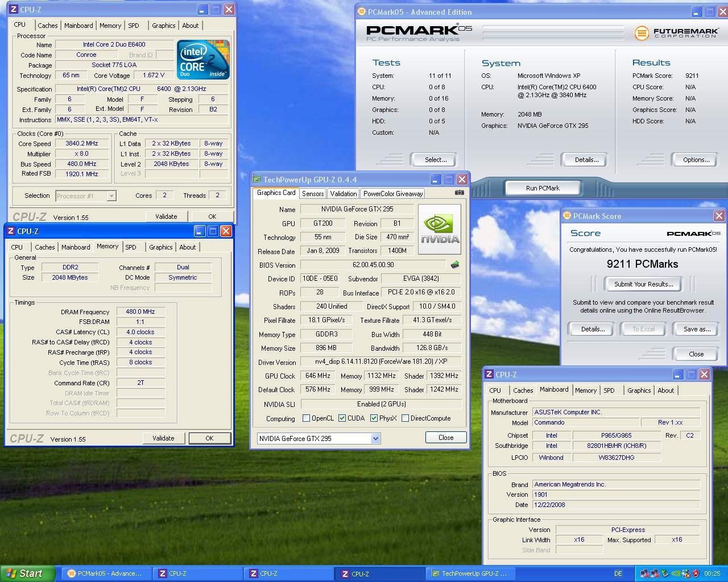Toggle the CUDA checkbox
The image size is (728, 582).
pyautogui.click(x=342, y=418)
